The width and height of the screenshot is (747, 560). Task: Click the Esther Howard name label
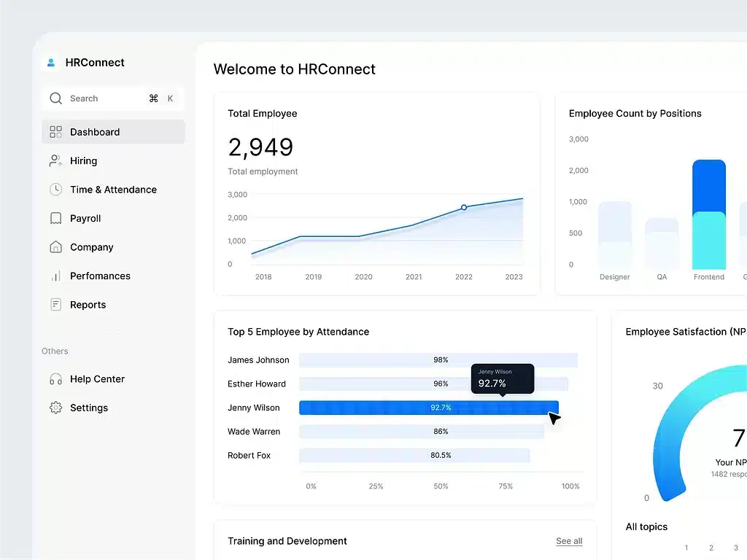point(257,384)
